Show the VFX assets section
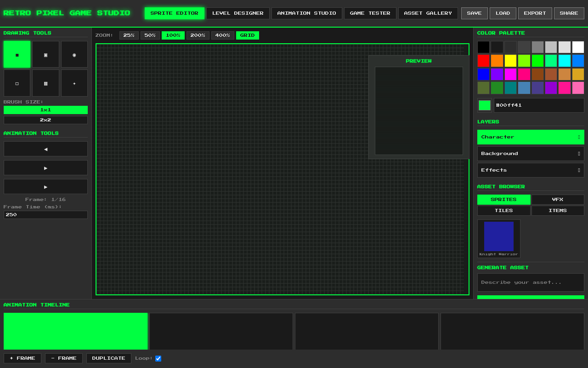The height and width of the screenshot is (368, 588). pyautogui.click(x=558, y=199)
